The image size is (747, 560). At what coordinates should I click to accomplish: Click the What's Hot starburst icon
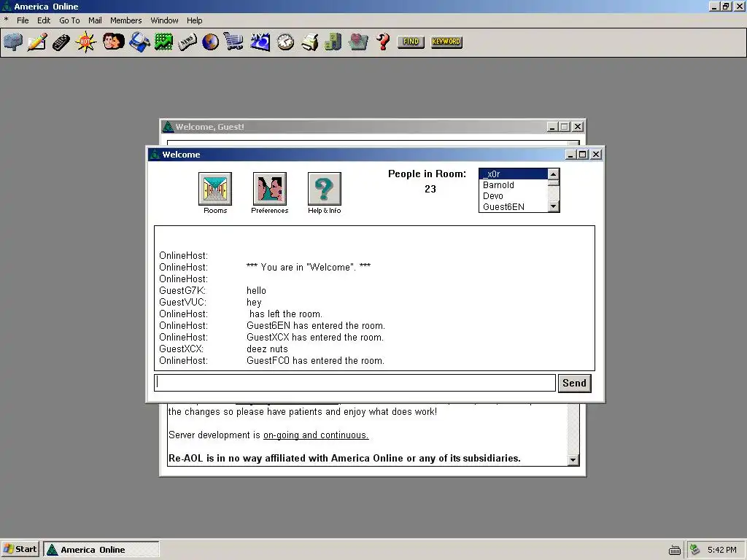86,42
